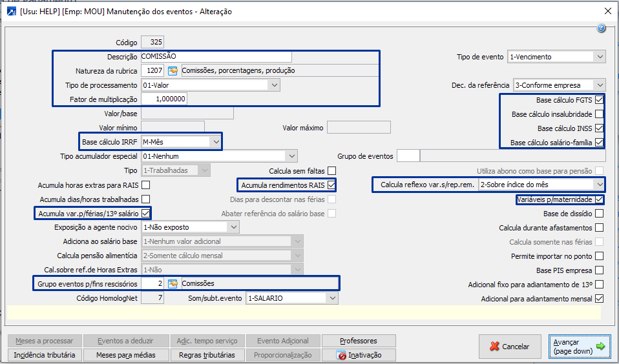This screenshot has height=364, width=619.
Task: Click the application icon in the title bar
Action: point(12,12)
